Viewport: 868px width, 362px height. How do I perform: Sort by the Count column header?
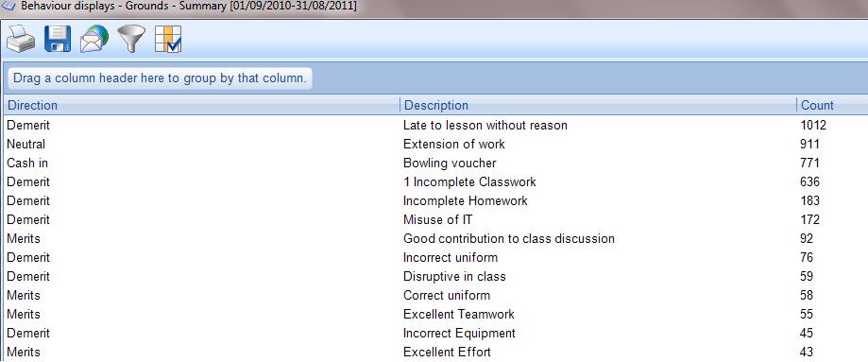(832, 105)
